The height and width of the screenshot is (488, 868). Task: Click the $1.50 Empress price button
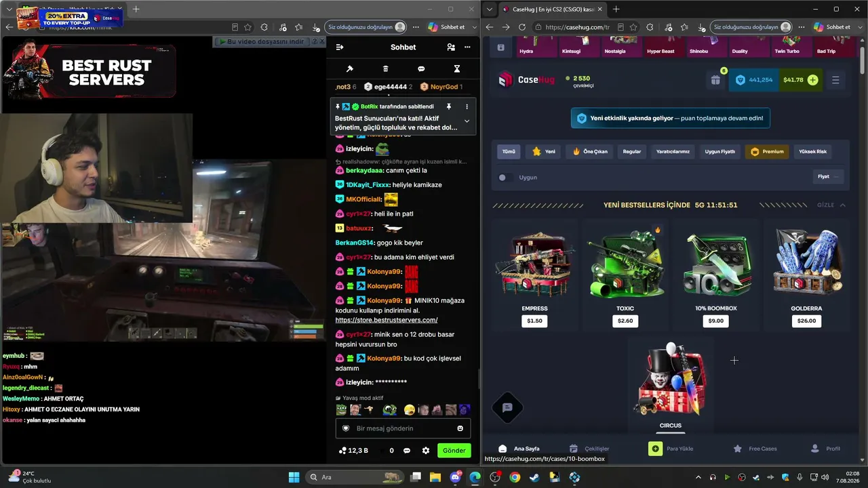click(x=534, y=321)
